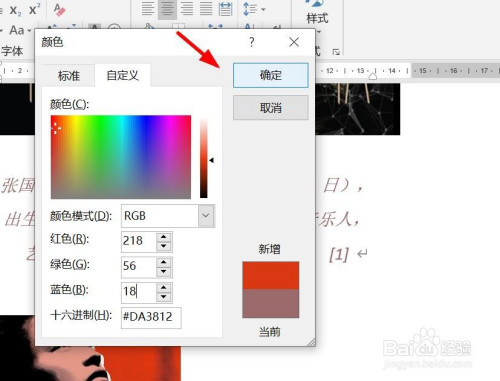Click the portrait image in document
500x381 pixels.
[90, 364]
